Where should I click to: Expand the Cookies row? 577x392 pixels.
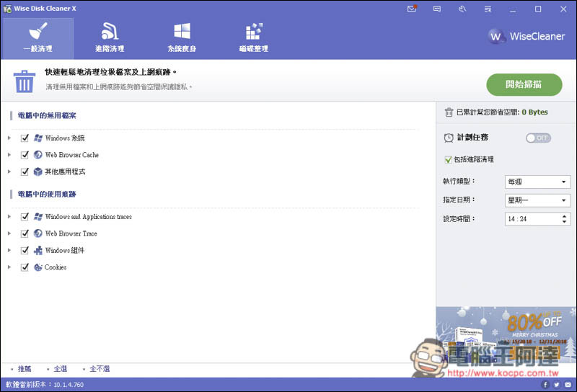click(9, 267)
